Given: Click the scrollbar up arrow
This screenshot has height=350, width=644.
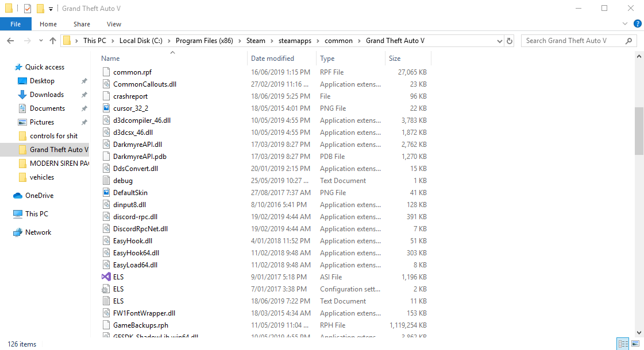Looking at the screenshot, I should tap(639, 57).
